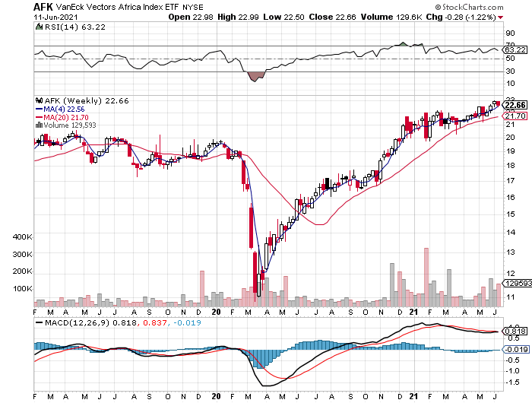Click the 200K volume axis label
Image resolution: width=532 pixels, height=403 pixels.
click(x=22, y=271)
